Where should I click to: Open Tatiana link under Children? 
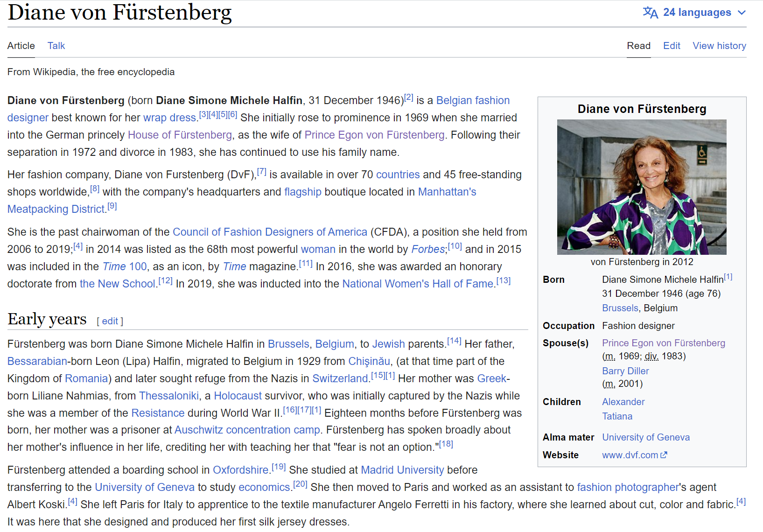point(617,416)
